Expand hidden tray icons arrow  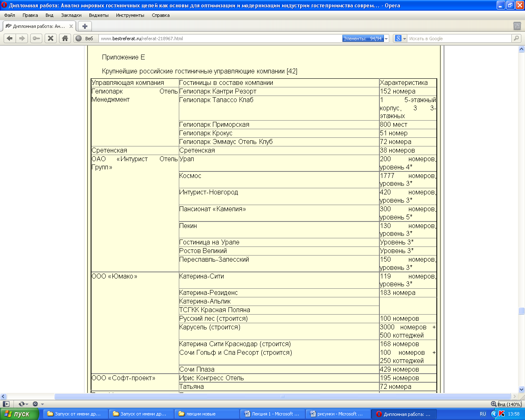click(494, 414)
